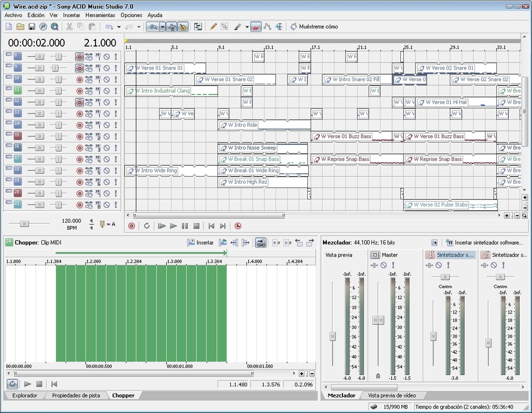Screen dimensions: 532x413
Task: Create a new project with New icon
Action: coord(9,26)
